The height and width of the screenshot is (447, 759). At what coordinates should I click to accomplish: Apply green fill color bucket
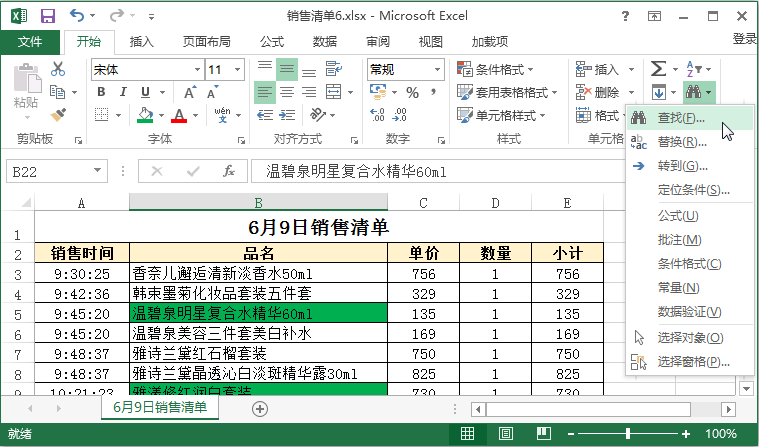145,115
